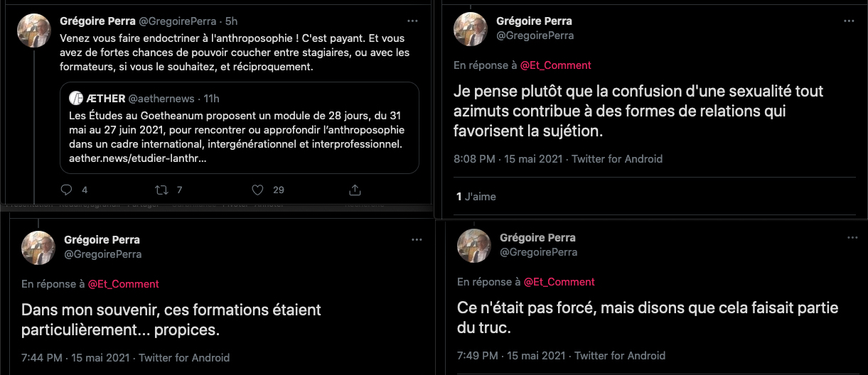Open more options on the 5h tweet

click(412, 21)
